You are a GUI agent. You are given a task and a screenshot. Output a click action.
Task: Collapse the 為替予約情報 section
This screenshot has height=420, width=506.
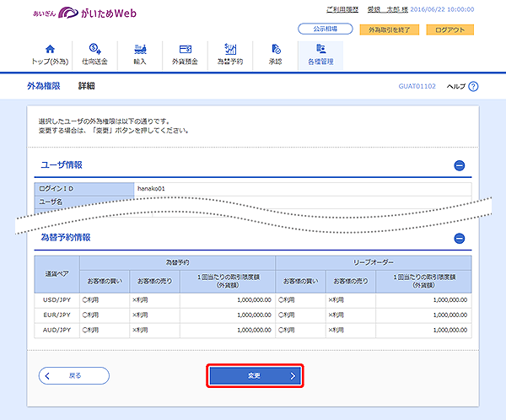point(460,239)
